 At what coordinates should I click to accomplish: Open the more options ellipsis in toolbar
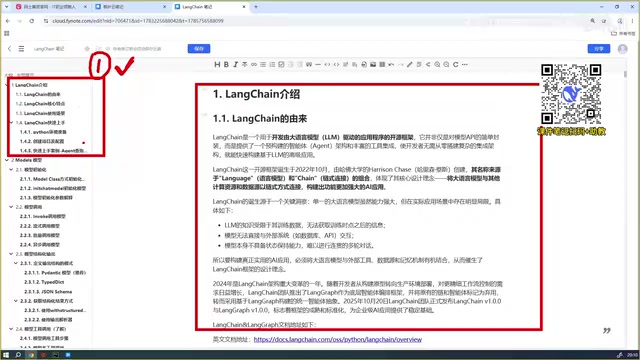pyautogui.click(x=464, y=64)
